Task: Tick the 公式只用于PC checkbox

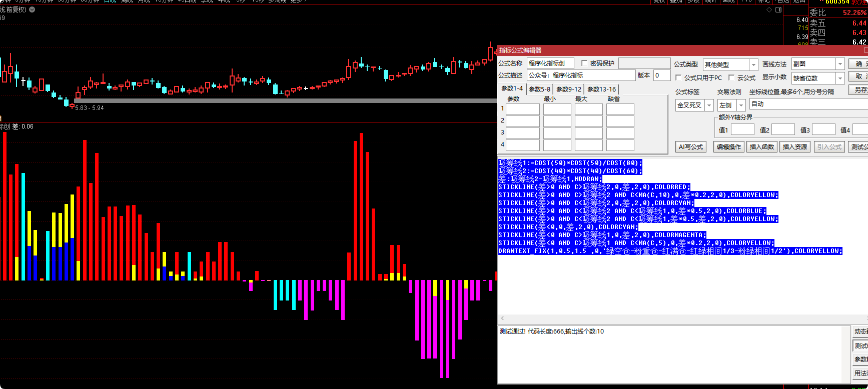Action: [678, 77]
